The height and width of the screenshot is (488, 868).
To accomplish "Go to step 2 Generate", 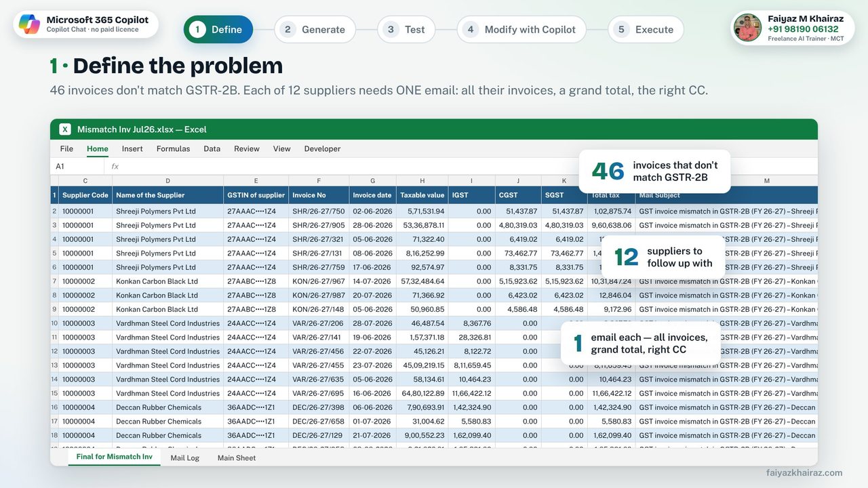I will pyautogui.click(x=315, y=29).
